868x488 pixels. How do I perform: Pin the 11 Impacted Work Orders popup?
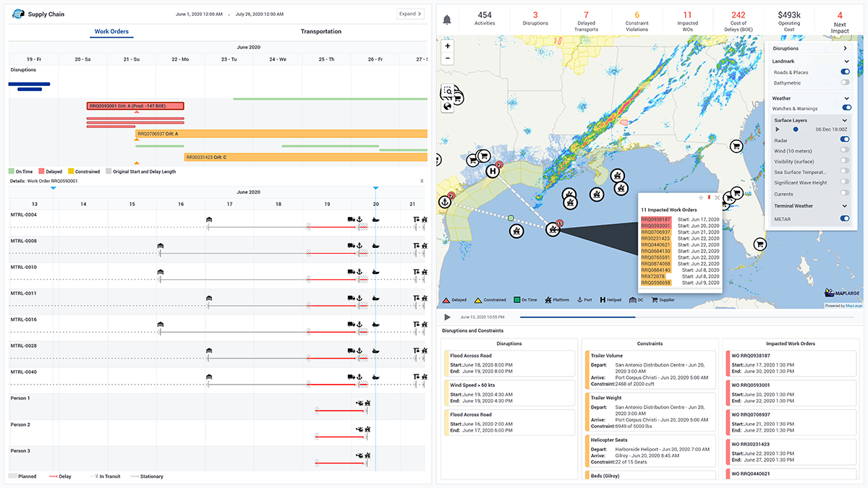(709, 197)
